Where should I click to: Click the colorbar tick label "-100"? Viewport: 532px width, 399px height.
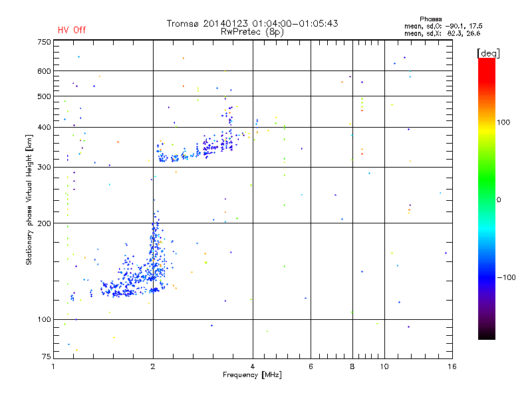506,277
